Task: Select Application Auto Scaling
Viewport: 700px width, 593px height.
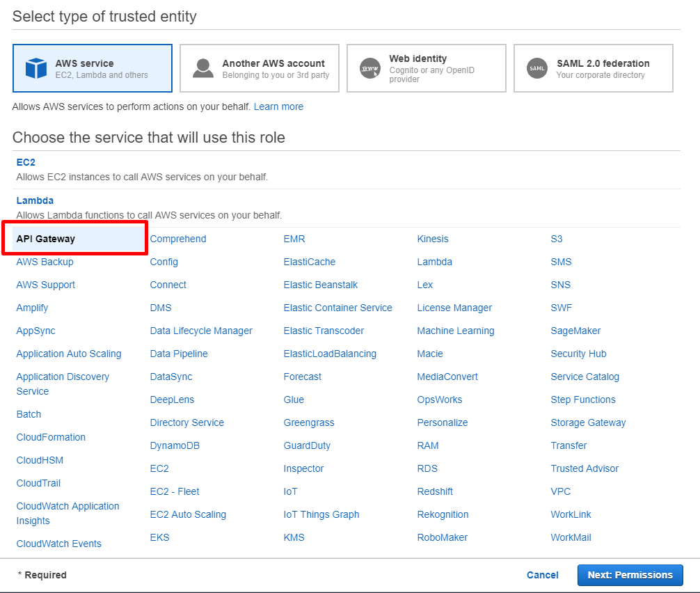Action: pyautogui.click(x=69, y=354)
